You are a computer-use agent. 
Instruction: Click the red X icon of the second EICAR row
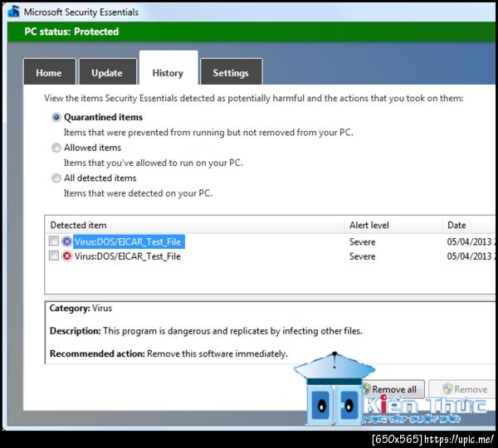pyautogui.click(x=66, y=256)
